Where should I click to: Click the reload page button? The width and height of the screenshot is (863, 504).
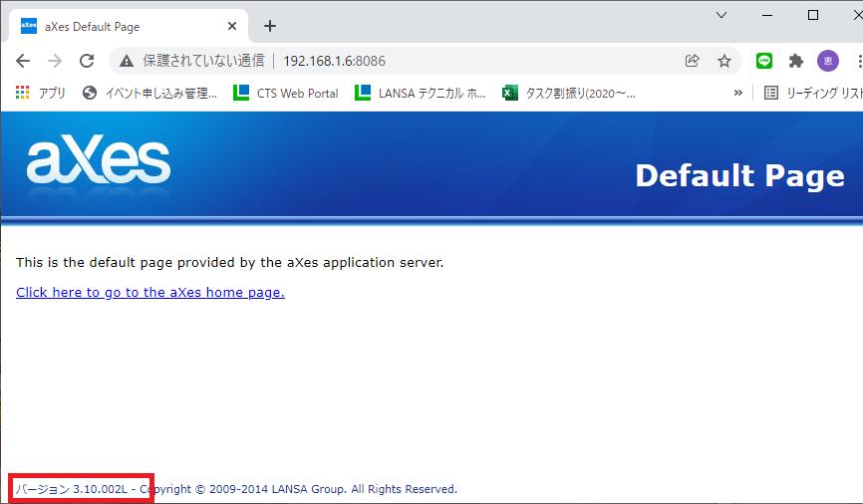pos(87,61)
